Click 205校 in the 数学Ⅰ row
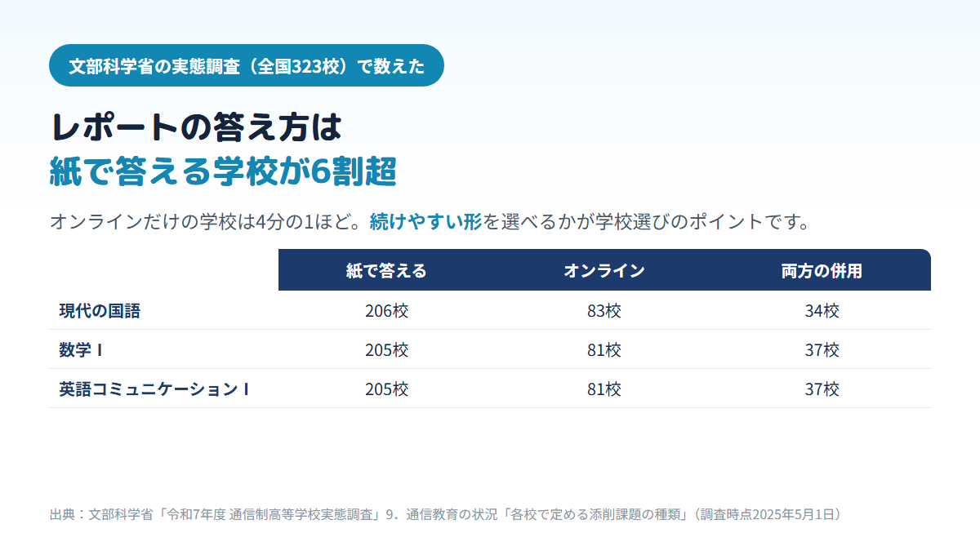 386,350
